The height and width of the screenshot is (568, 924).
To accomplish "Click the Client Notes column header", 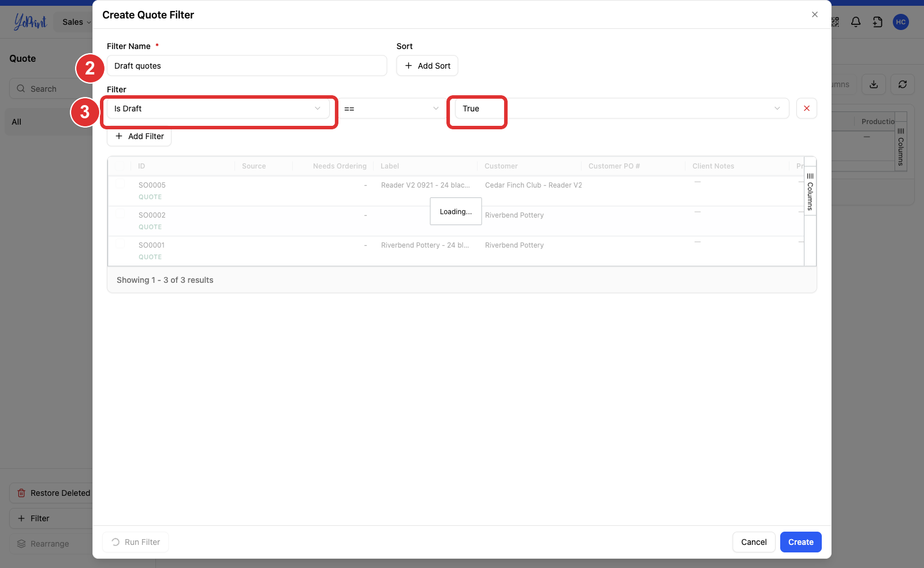I will 713,166.
